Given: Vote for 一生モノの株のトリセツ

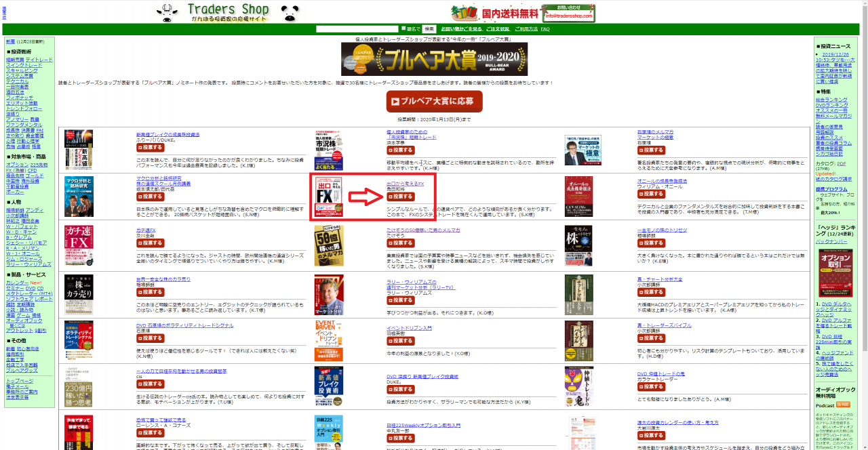Looking at the screenshot, I should 651,243.
